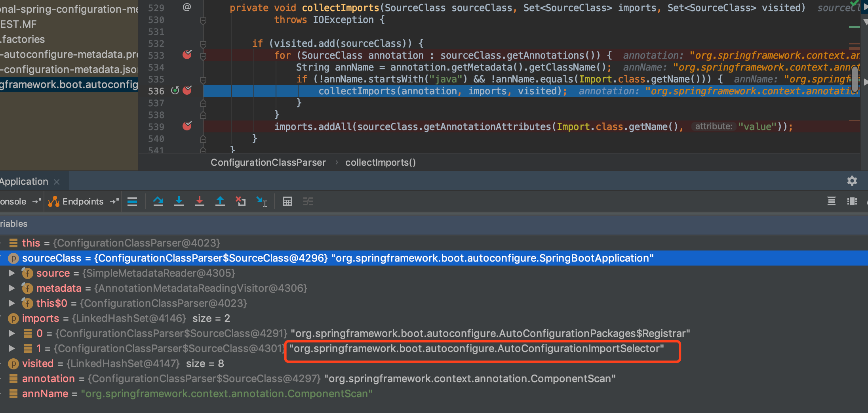Viewport: 868px width, 413px height.
Task: Select the Application debug session tab
Action: [24, 182]
